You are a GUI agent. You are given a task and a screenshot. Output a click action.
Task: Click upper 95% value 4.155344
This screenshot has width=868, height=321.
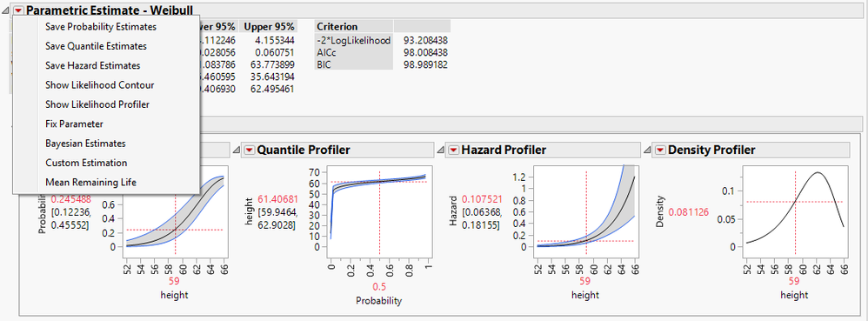[x=275, y=40]
